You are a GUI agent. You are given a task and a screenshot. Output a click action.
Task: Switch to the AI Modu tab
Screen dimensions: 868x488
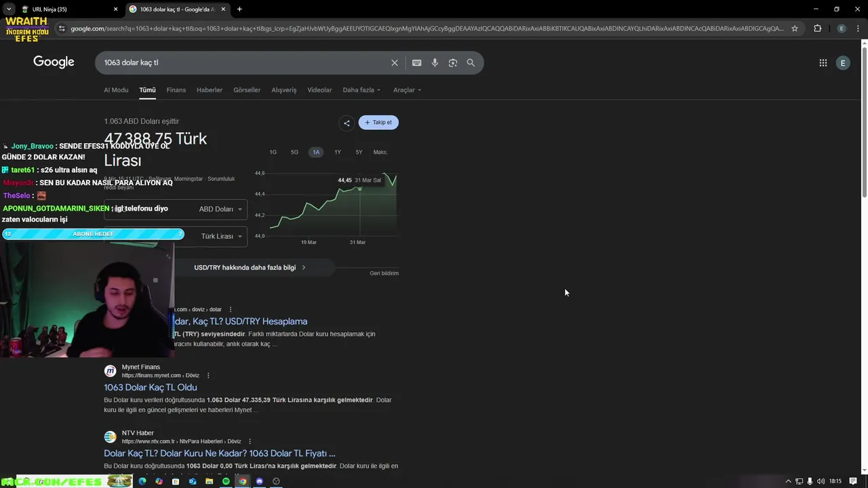pyautogui.click(x=116, y=90)
